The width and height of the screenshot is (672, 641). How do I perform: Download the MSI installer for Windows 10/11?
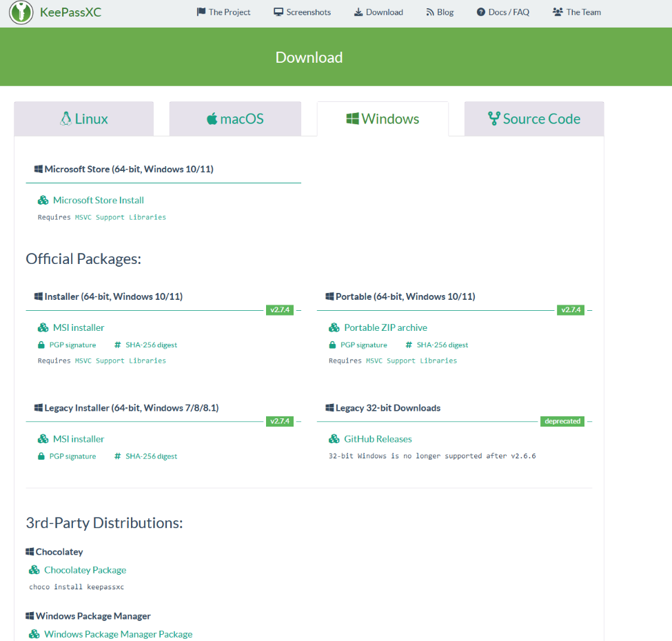[79, 328]
